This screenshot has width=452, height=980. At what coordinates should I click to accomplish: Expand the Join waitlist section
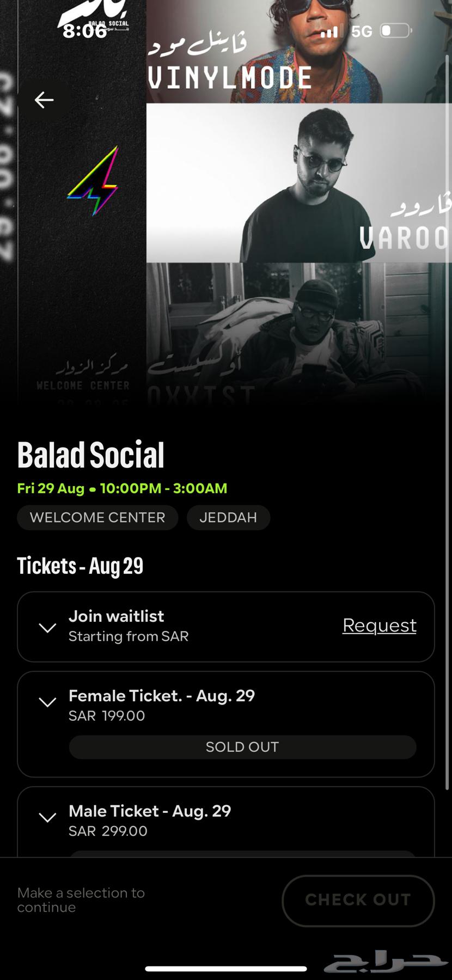coord(47,627)
